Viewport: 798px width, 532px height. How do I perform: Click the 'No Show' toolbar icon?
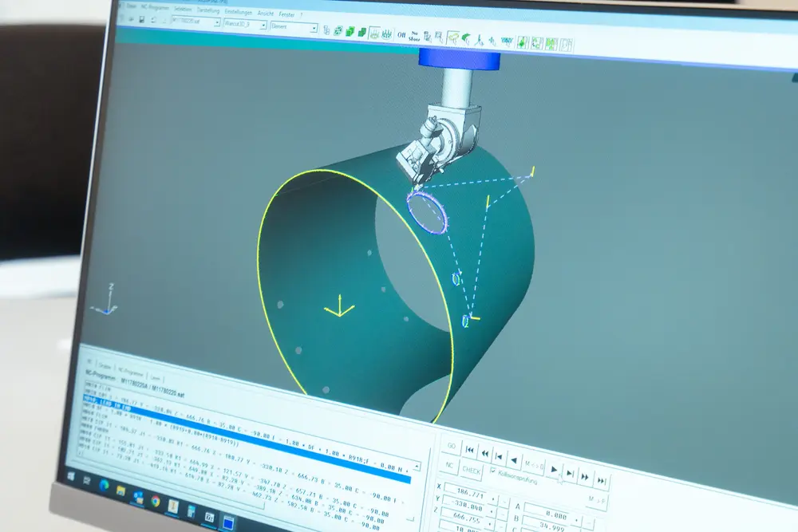(x=414, y=35)
